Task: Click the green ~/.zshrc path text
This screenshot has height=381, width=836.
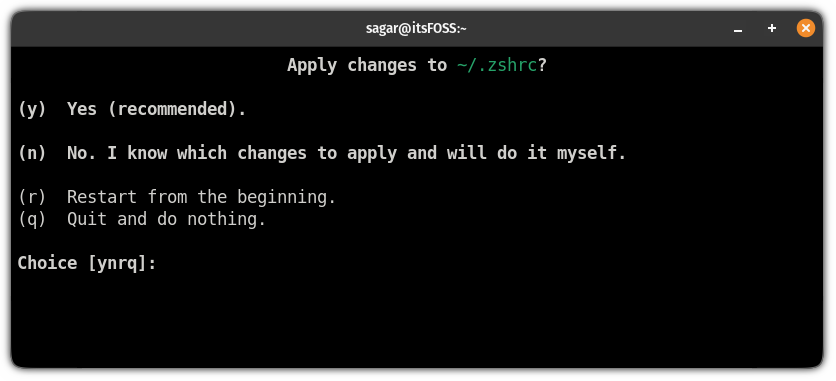Action: (x=497, y=66)
